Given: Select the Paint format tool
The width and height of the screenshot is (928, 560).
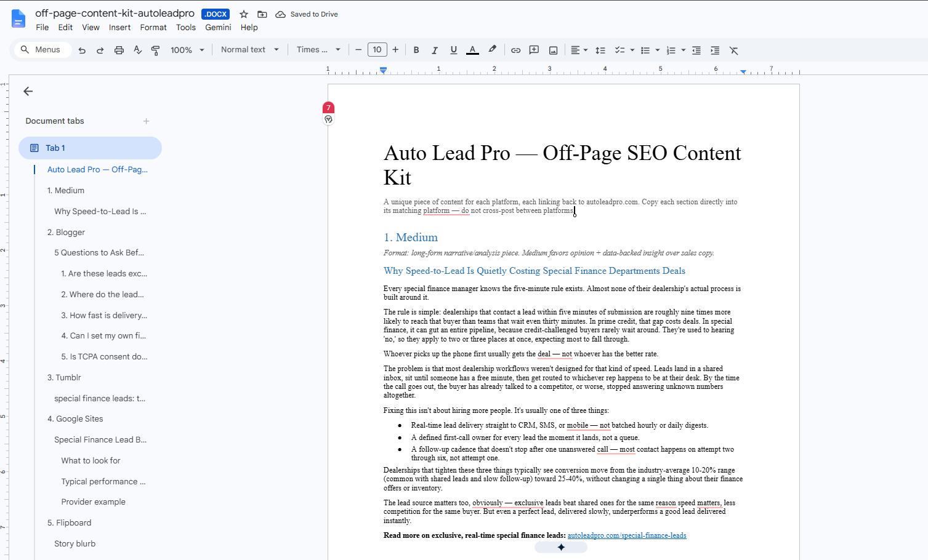Looking at the screenshot, I should coord(156,50).
